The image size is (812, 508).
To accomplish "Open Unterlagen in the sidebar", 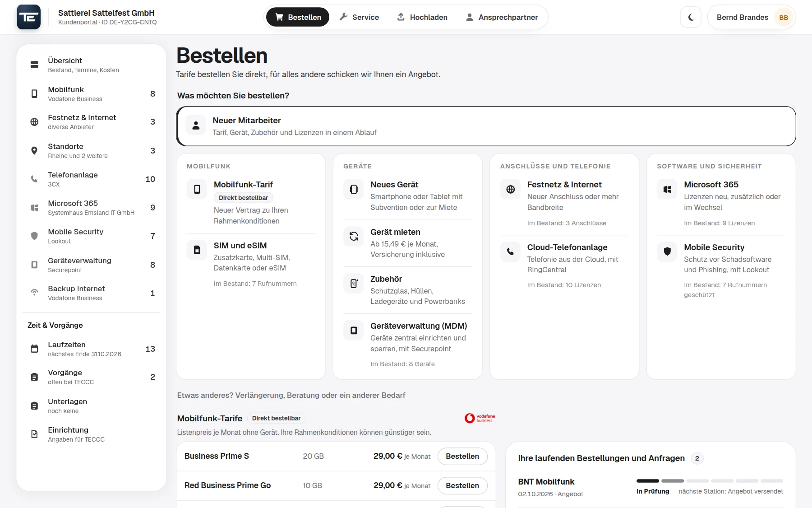I will pos(92,405).
